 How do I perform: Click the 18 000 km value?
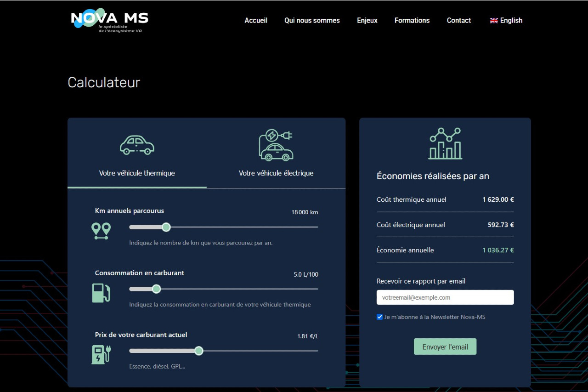click(305, 212)
